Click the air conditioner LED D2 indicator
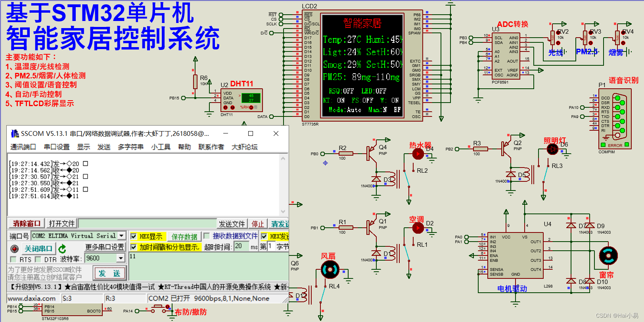 [x=418, y=228]
